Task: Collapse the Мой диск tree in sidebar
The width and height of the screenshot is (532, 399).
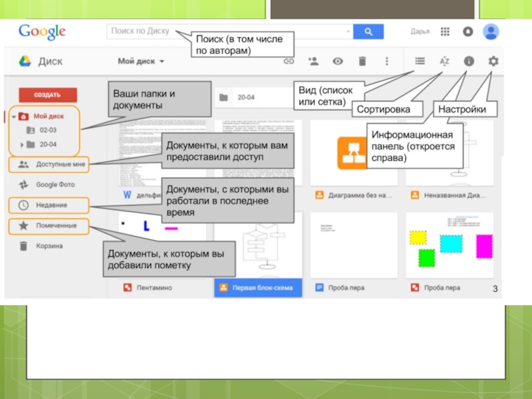Action: point(13,117)
